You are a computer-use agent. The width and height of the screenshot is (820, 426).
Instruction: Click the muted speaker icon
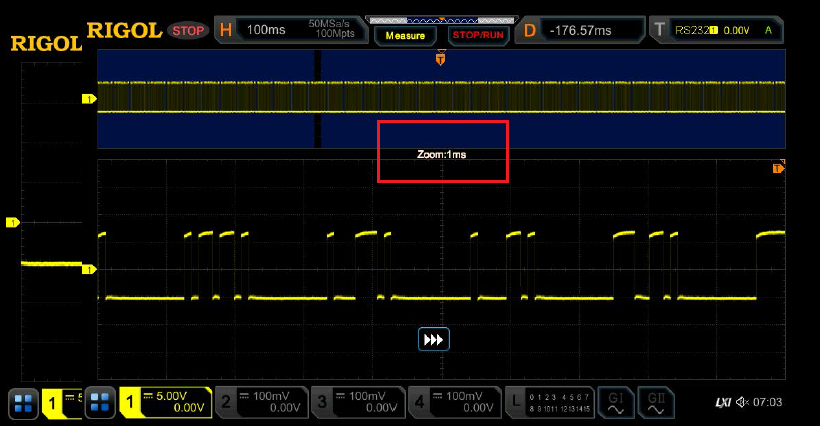pyautogui.click(x=743, y=403)
